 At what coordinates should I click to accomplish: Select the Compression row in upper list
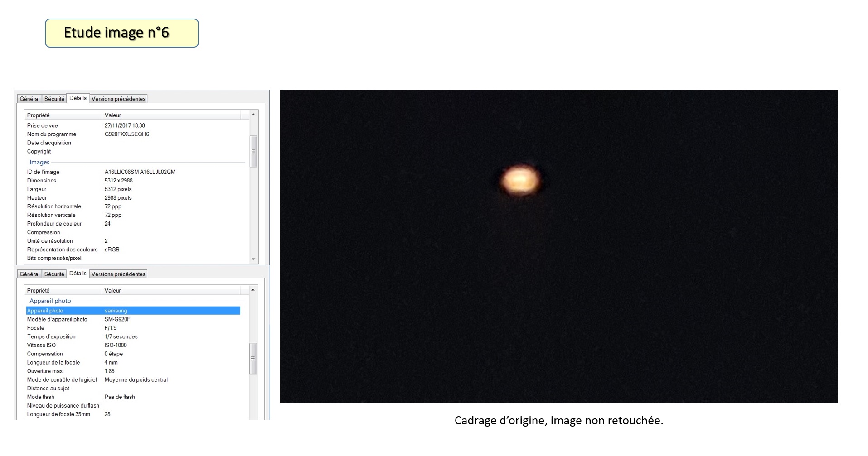point(133,232)
